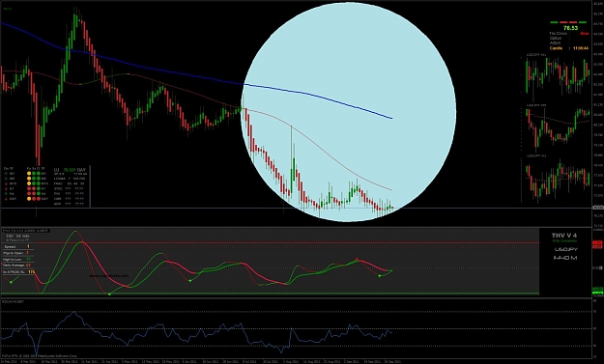Click the yellow signal dot in M15 row
604x364 pixels.
pos(29,183)
